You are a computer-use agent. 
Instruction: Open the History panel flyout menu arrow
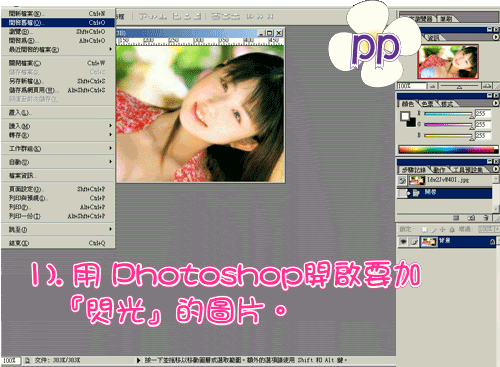(x=496, y=169)
